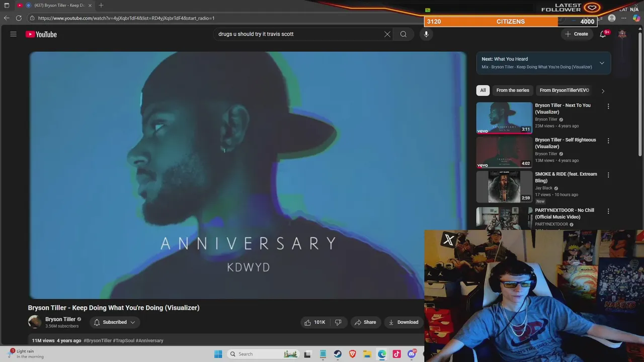Open the SMOKE & RIDE video thumbnail
This screenshot has height=362, width=644.
[x=504, y=187]
